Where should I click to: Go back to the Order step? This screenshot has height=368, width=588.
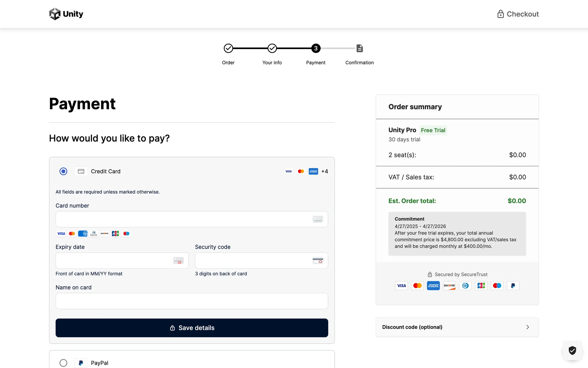point(228,48)
